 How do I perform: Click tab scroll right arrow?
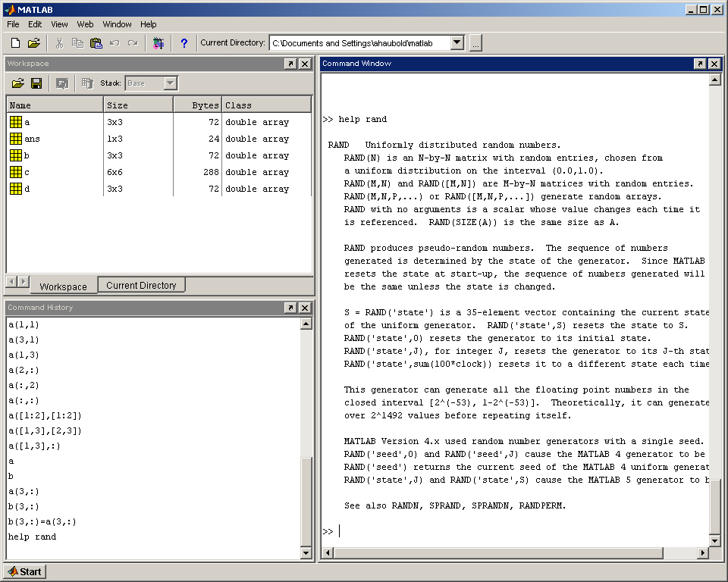coord(24,281)
